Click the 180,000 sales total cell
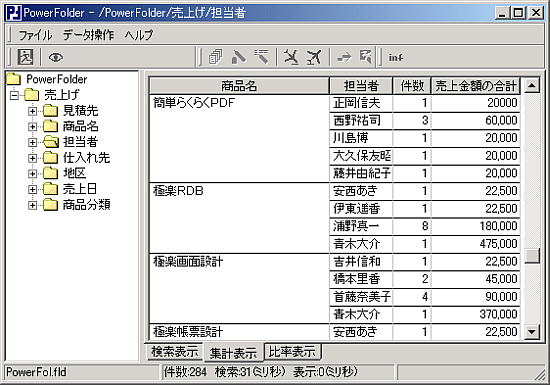This screenshot has width=550, height=385. [x=476, y=227]
